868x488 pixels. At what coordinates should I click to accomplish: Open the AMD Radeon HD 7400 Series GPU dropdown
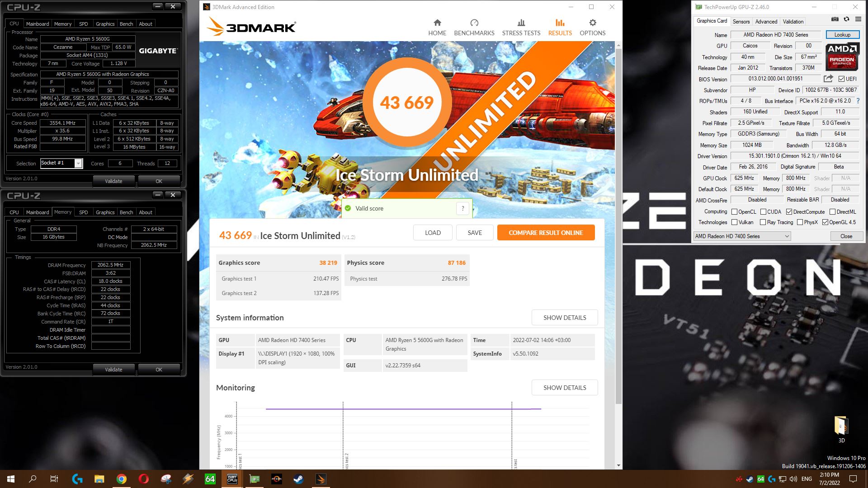(x=742, y=236)
